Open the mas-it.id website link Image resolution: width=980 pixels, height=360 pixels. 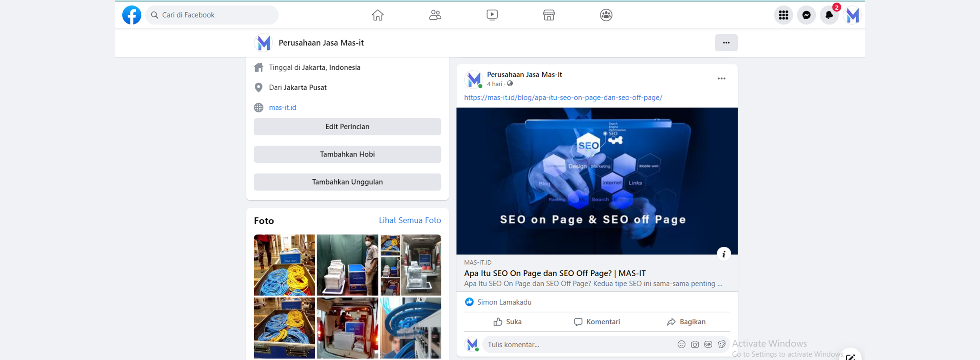pyautogui.click(x=282, y=108)
